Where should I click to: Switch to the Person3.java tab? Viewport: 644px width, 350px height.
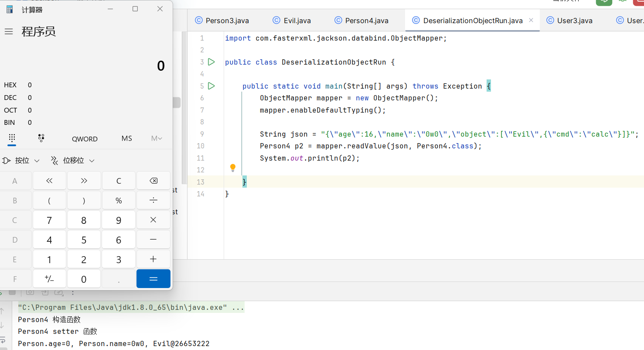coord(221,21)
